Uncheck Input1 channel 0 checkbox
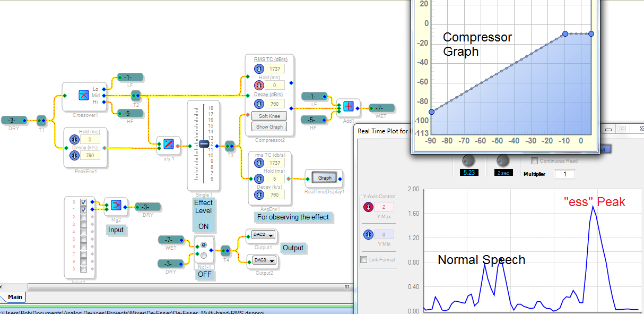Viewport: 644px width, 314px height. 83,202
